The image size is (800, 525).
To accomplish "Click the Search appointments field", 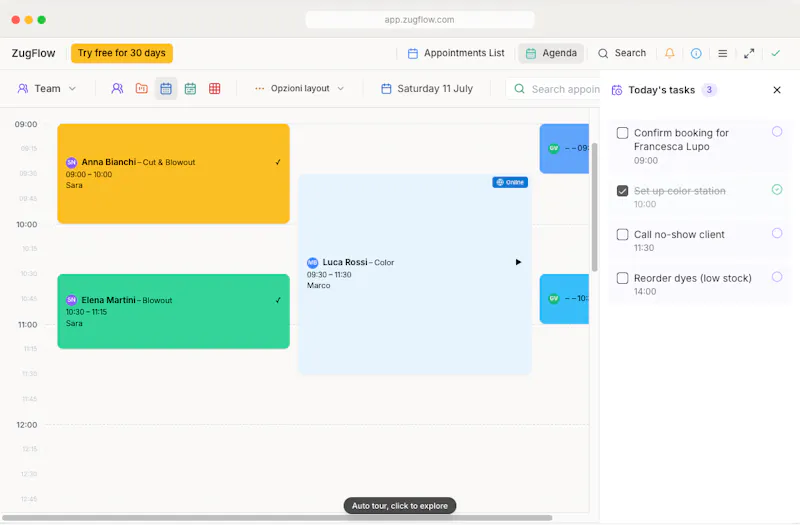I will (x=554, y=89).
